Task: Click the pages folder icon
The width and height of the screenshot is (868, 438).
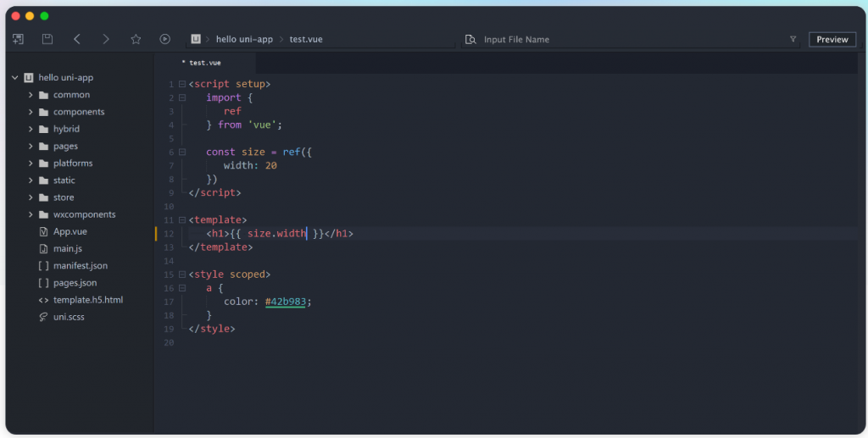Action: (x=44, y=147)
